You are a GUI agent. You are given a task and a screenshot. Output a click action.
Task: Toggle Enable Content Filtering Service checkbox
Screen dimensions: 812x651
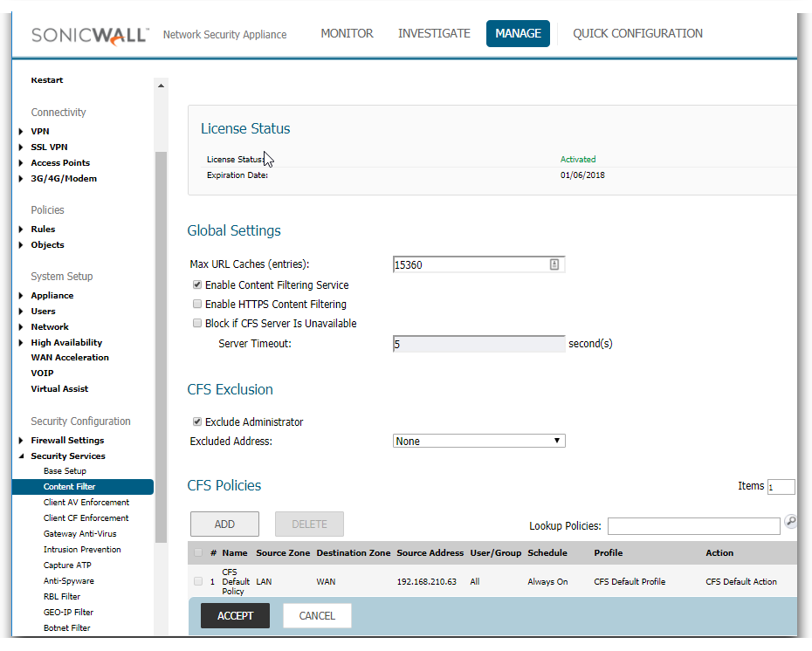tap(197, 285)
